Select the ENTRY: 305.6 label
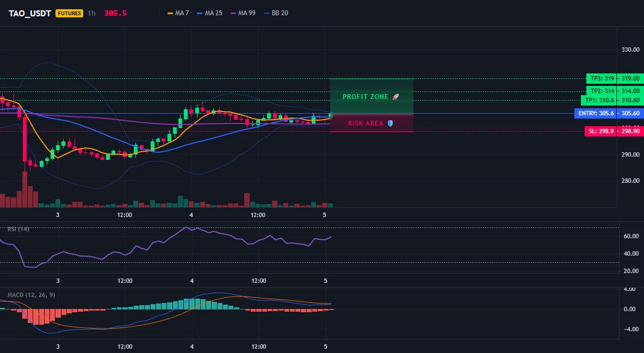This screenshot has height=353, width=644. tap(595, 114)
